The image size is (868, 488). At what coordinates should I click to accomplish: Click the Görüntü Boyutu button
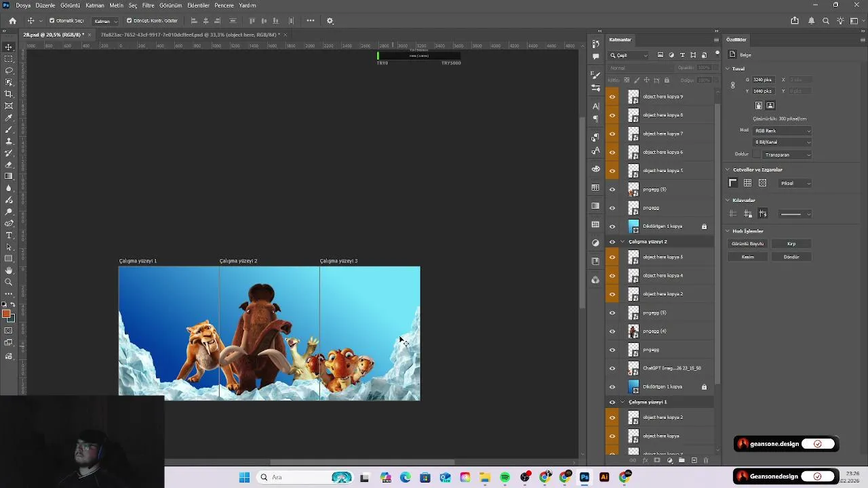pyautogui.click(x=748, y=243)
